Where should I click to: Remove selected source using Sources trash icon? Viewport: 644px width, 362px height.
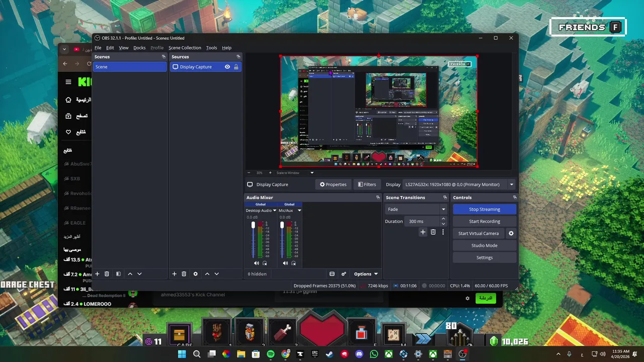[x=184, y=274]
